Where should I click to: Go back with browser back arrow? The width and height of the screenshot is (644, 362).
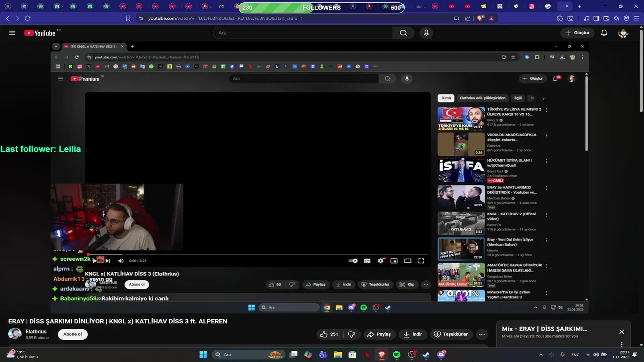(x=8, y=18)
